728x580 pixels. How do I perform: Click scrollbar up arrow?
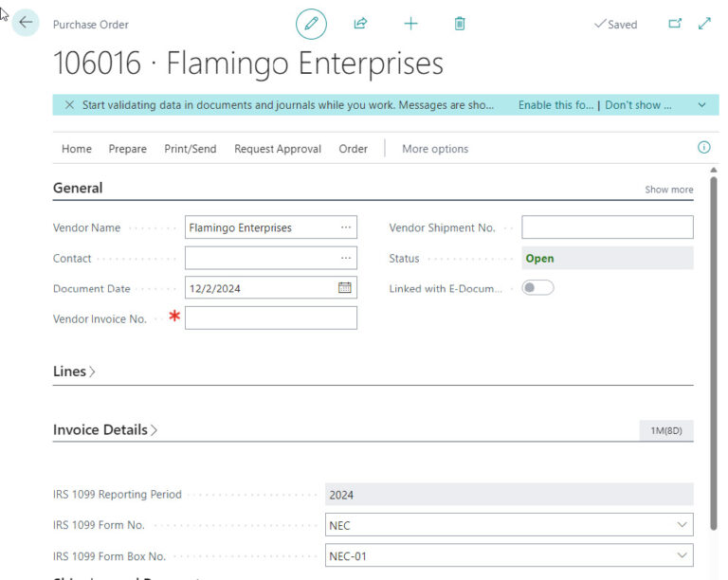[714, 171]
